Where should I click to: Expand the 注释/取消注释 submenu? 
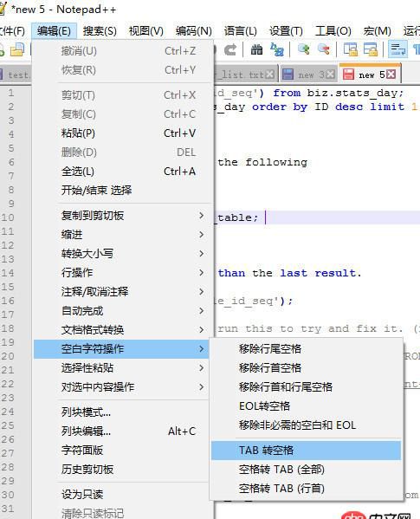tap(123, 292)
